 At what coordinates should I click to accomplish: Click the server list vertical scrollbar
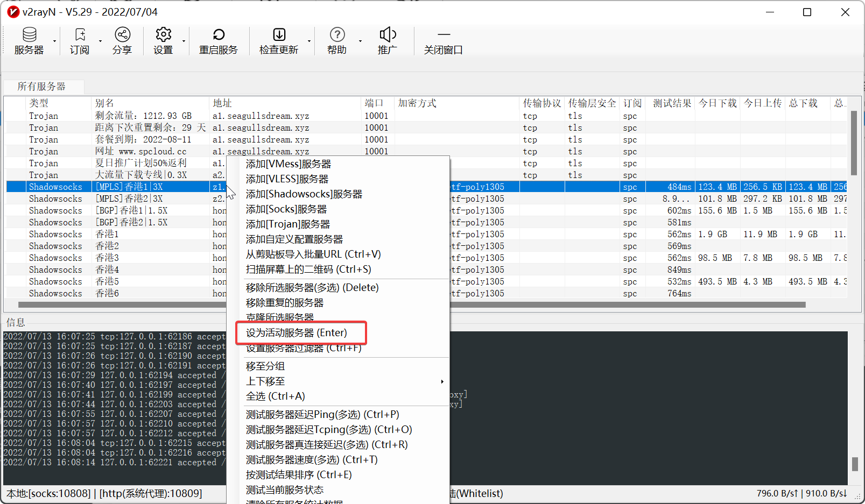(x=854, y=143)
